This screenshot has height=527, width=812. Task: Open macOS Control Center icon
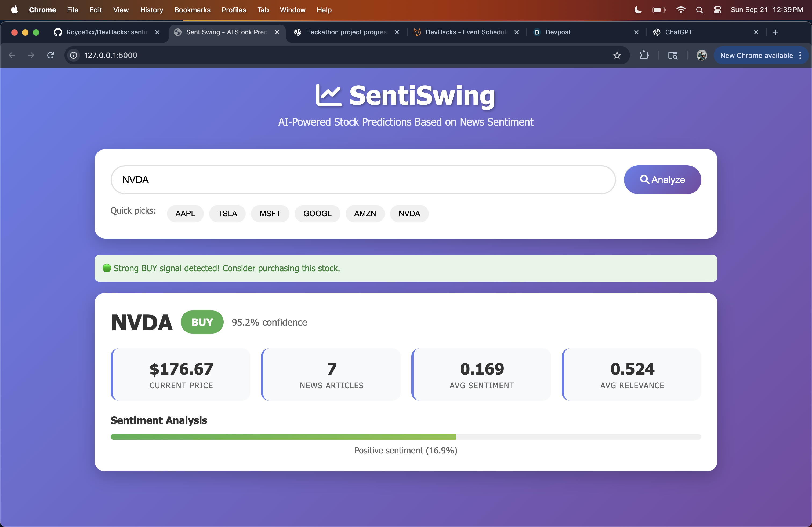tap(717, 10)
